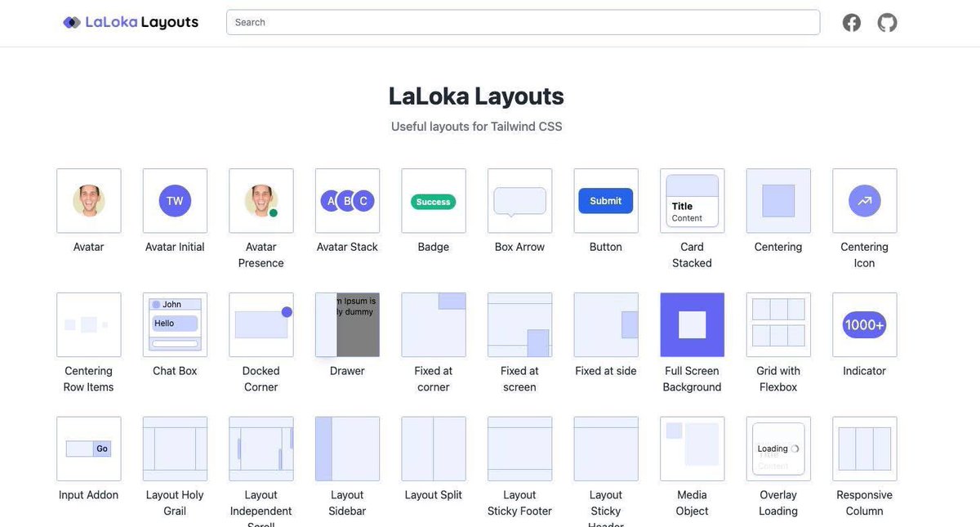Open the Avatar Stack ABC thumbnail
The height and width of the screenshot is (527, 980).
coord(347,201)
